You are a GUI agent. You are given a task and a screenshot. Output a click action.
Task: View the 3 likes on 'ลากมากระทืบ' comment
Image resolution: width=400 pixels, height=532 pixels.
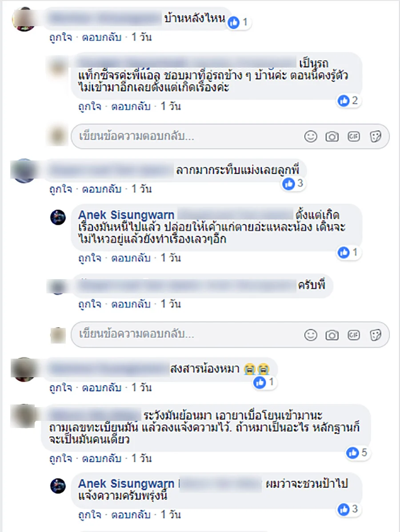[x=293, y=184]
